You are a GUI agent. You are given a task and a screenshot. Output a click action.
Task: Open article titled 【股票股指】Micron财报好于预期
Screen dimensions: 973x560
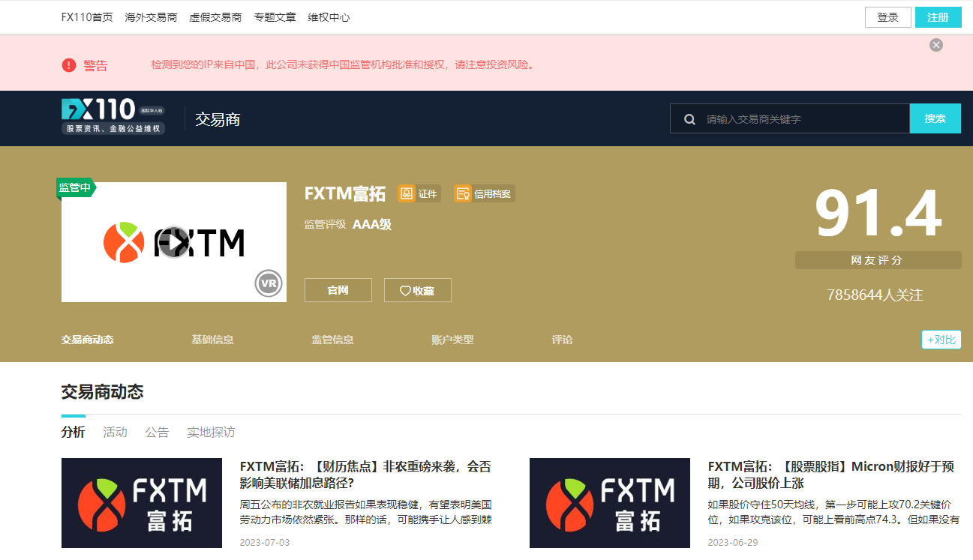(831, 475)
